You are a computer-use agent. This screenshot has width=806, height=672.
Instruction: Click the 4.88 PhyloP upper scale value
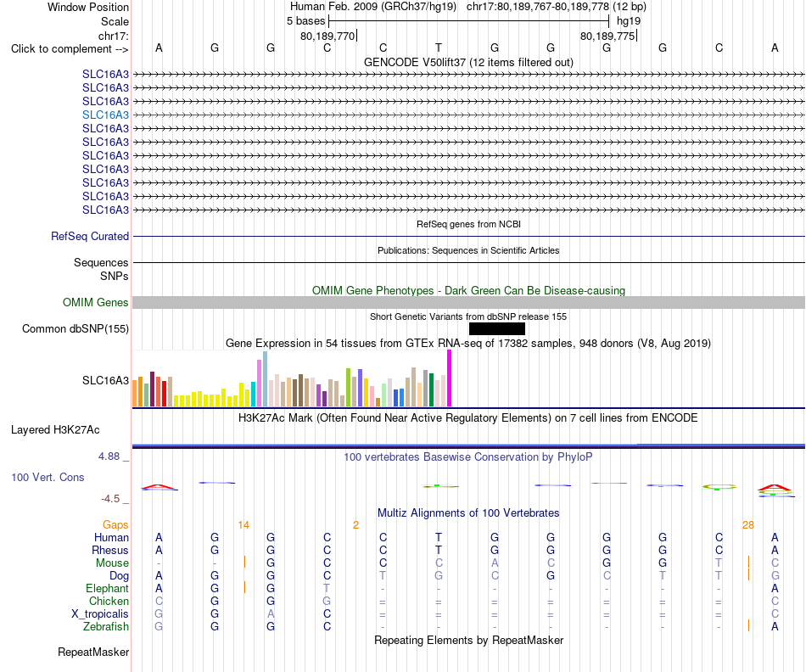pos(109,456)
